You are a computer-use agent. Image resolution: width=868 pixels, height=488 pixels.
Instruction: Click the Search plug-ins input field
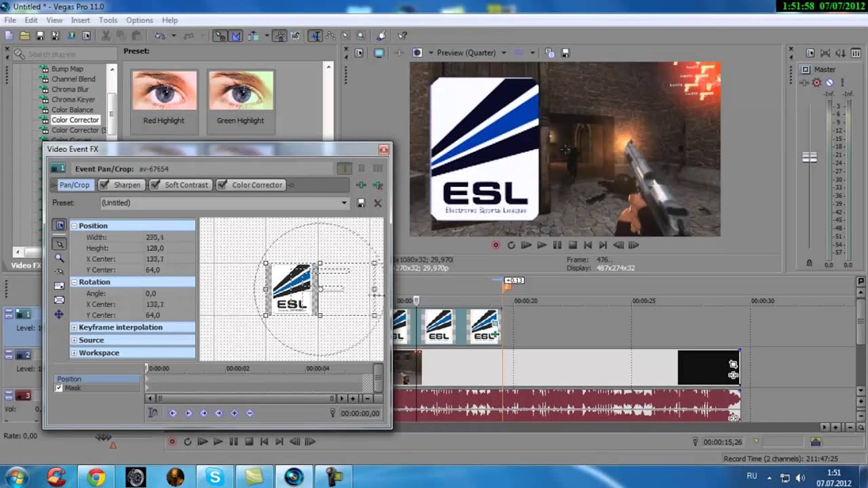65,54
